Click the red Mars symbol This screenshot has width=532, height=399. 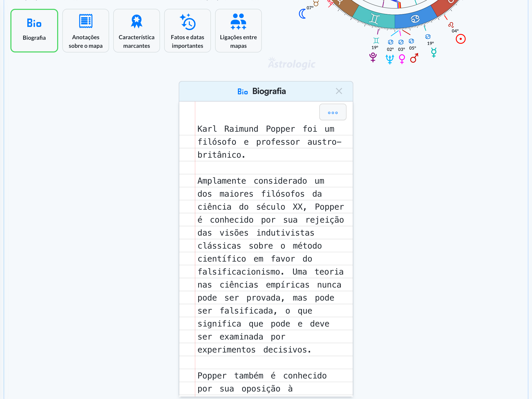tap(414, 58)
